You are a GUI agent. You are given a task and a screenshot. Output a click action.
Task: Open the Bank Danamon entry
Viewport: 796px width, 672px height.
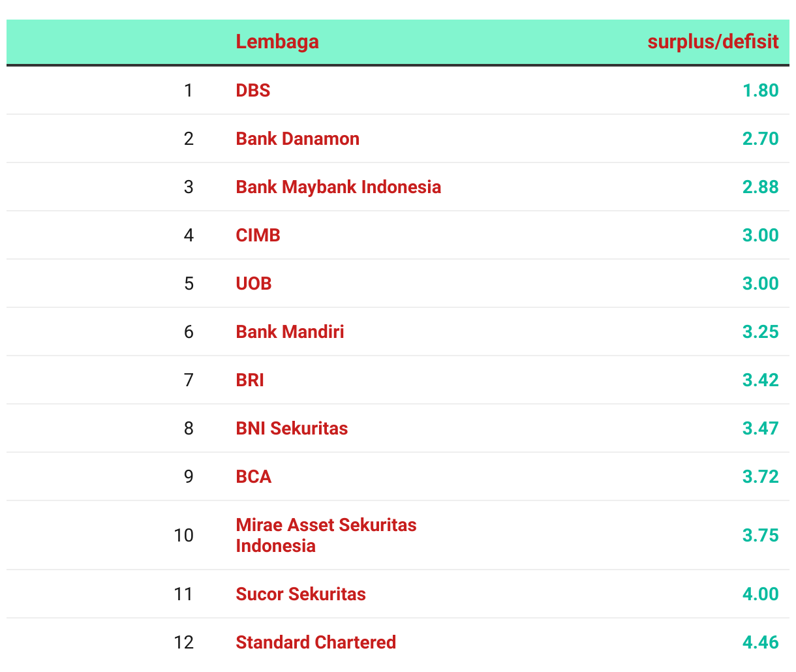(x=298, y=138)
